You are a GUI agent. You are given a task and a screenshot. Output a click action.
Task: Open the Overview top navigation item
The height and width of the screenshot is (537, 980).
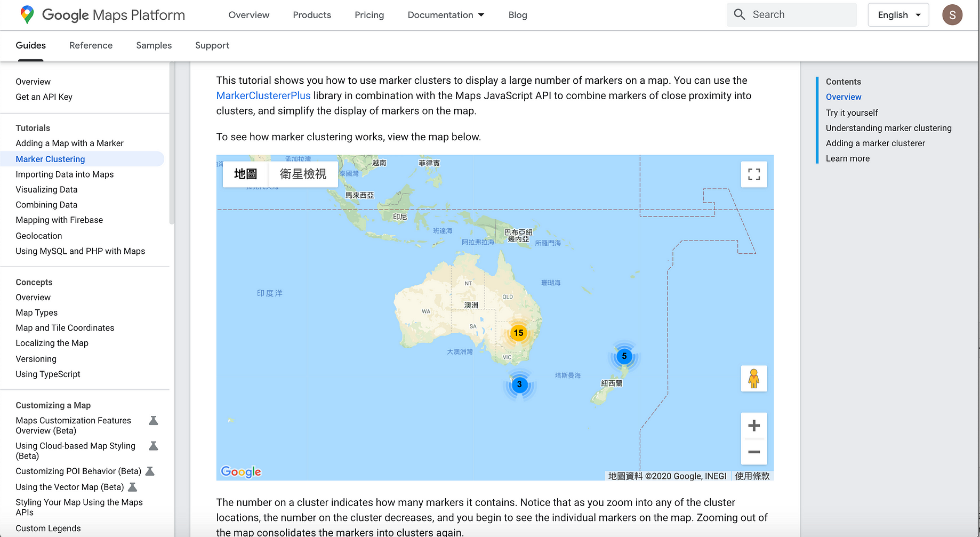249,15
